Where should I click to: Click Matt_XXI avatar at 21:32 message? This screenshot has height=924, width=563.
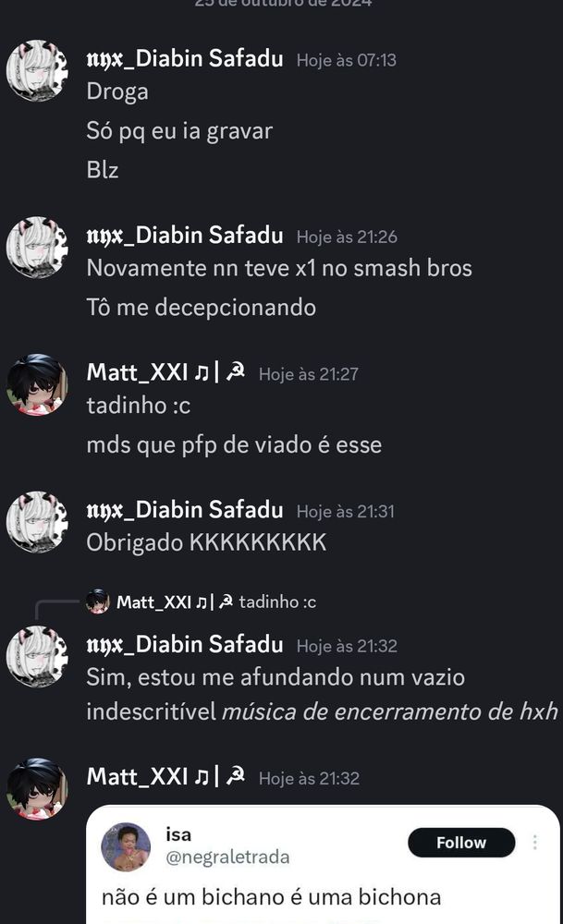37,789
